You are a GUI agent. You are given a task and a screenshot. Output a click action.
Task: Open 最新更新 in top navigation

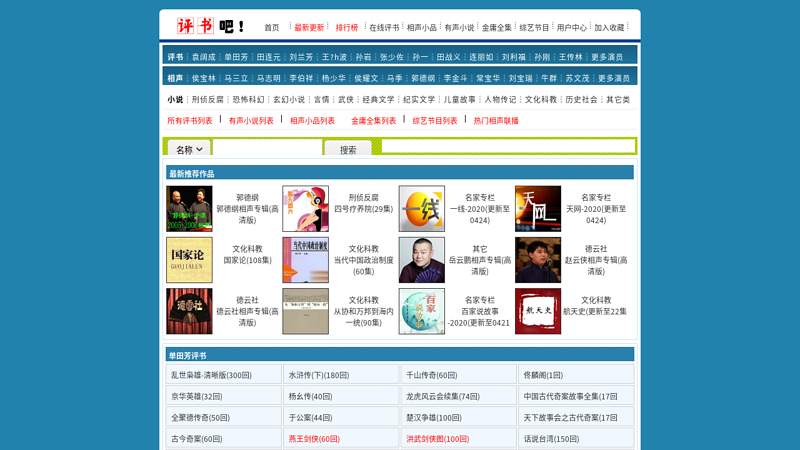click(x=309, y=28)
